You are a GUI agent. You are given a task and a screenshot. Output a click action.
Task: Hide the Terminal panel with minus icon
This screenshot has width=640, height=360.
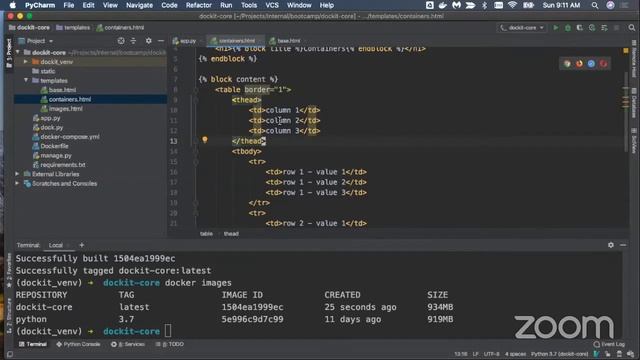coord(623,245)
